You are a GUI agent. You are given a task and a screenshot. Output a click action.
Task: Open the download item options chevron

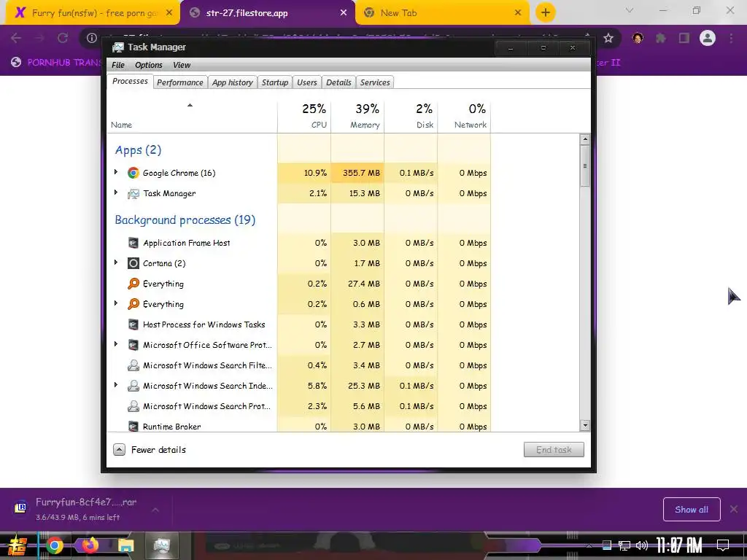tap(155, 510)
